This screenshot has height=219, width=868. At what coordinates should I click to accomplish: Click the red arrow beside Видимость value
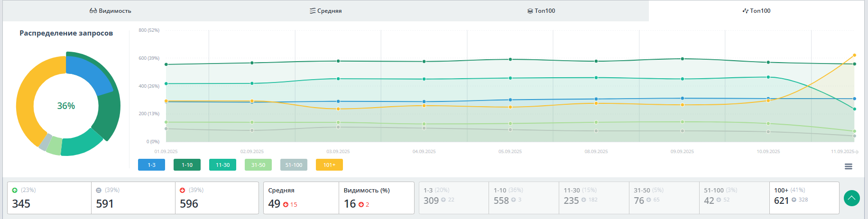(361, 205)
